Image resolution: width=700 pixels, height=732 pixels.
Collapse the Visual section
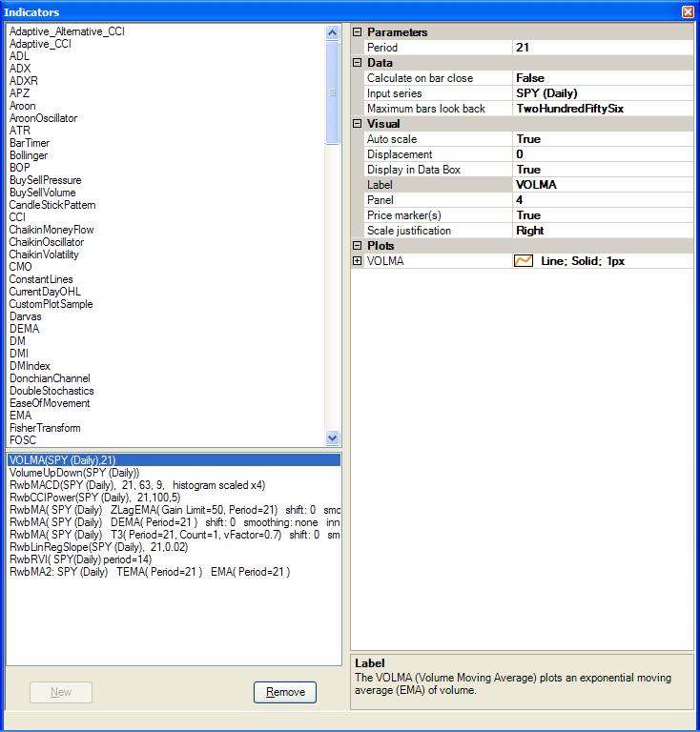click(x=358, y=124)
